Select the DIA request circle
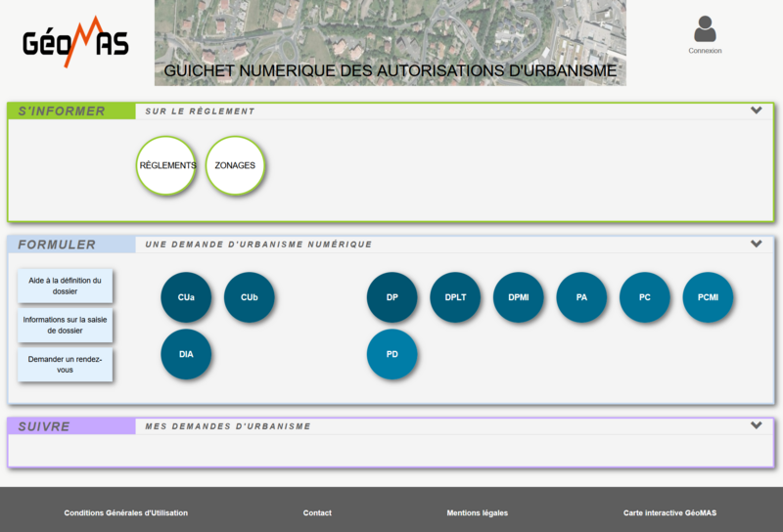This screenshot has height=532, width=783. coord(186,354)
